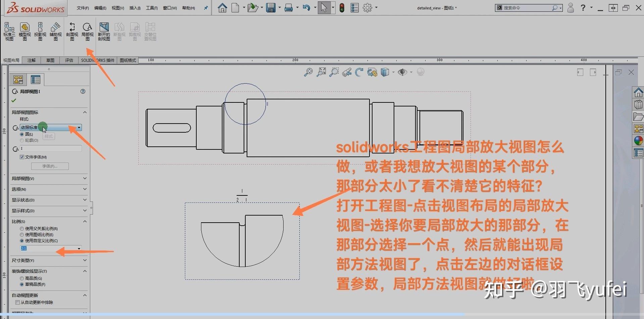Open the 插入(I) menu
Screen dimensions: 644x319
[x=135, y=8]
